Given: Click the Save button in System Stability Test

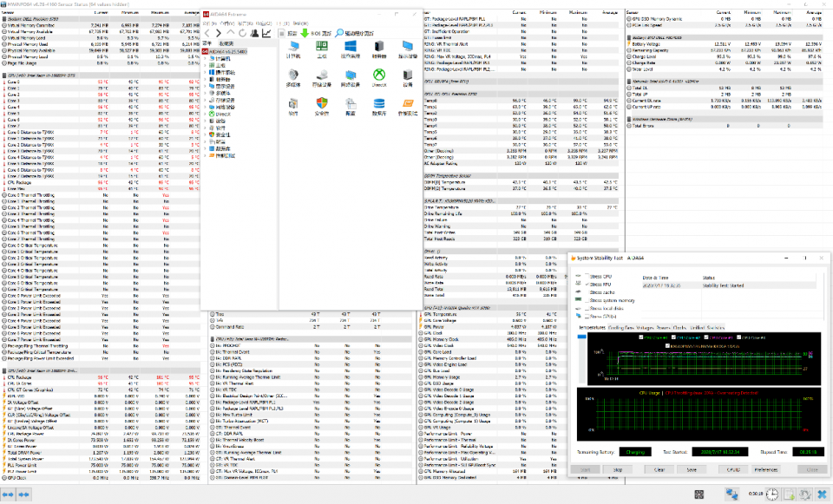Looking at the screenshot, I should (692, 469).
